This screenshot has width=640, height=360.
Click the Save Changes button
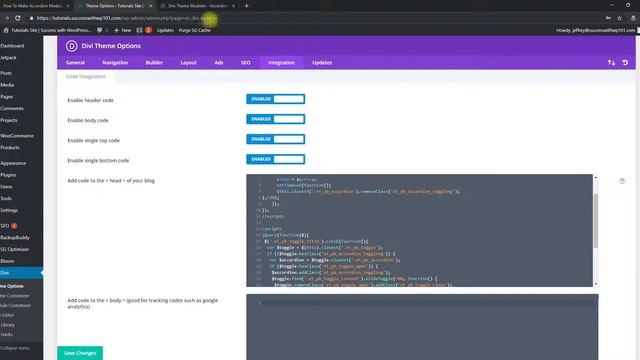[80, 353]
